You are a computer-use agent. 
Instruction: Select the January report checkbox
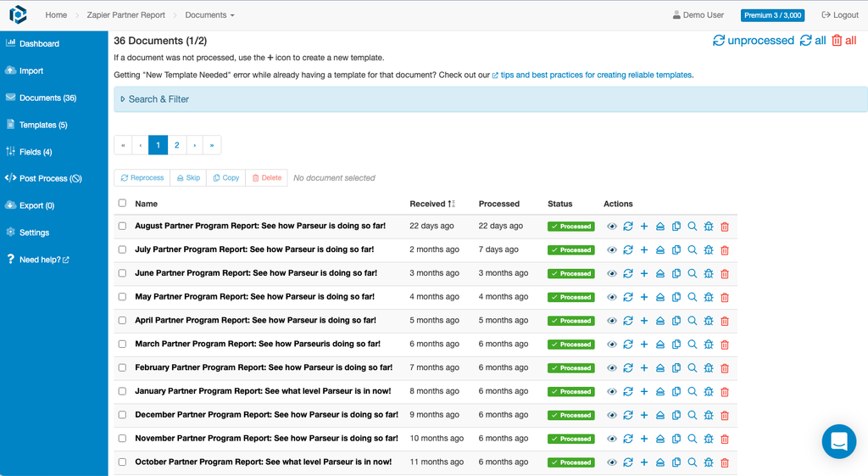122,391
